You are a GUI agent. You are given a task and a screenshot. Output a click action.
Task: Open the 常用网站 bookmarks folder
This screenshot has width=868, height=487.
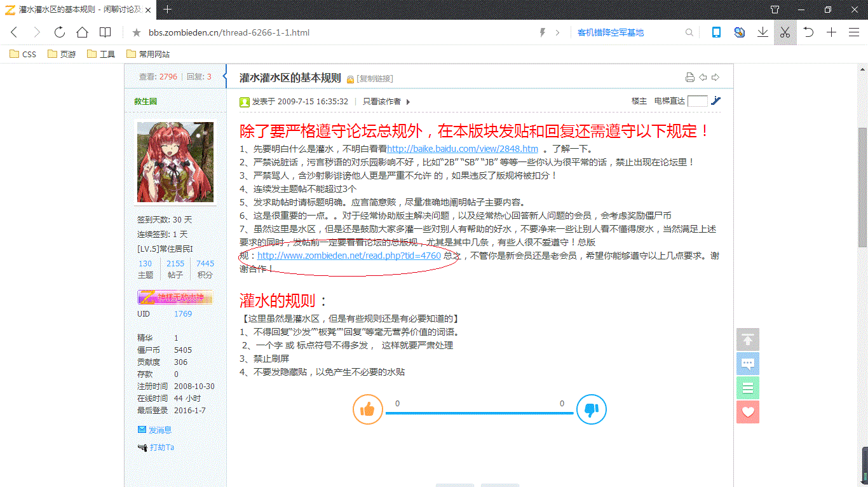click(148, 54)
